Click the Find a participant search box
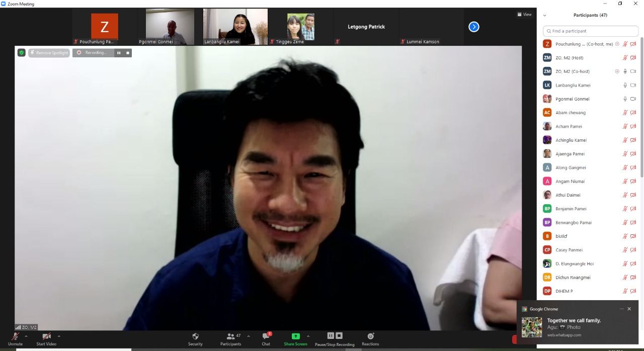The width and height of the screenshot is (644, 351). coord(591,31)
